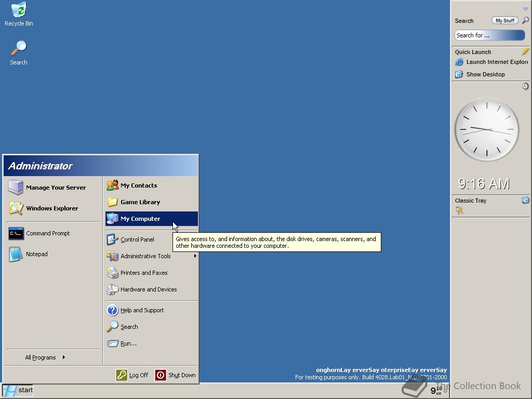The image size is (532, 399).
Task: Click the My Contacts label
Action: [139, 185]
